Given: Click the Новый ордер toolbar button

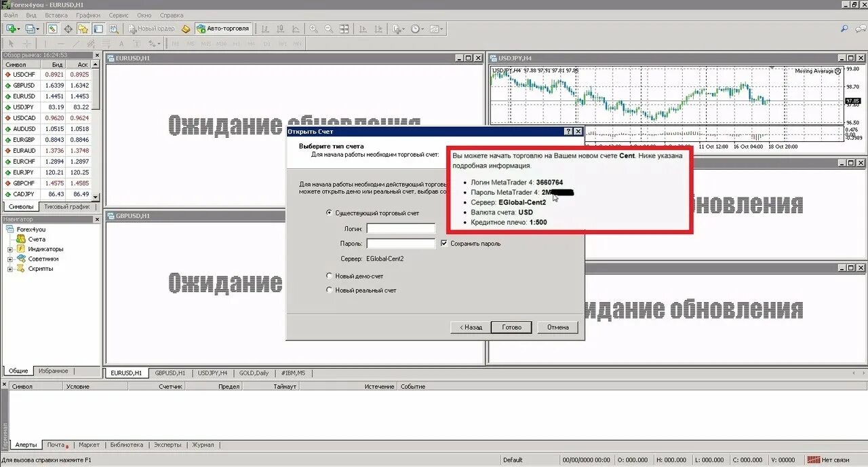Looking at the screenshot, I should (x=150, y=29).
